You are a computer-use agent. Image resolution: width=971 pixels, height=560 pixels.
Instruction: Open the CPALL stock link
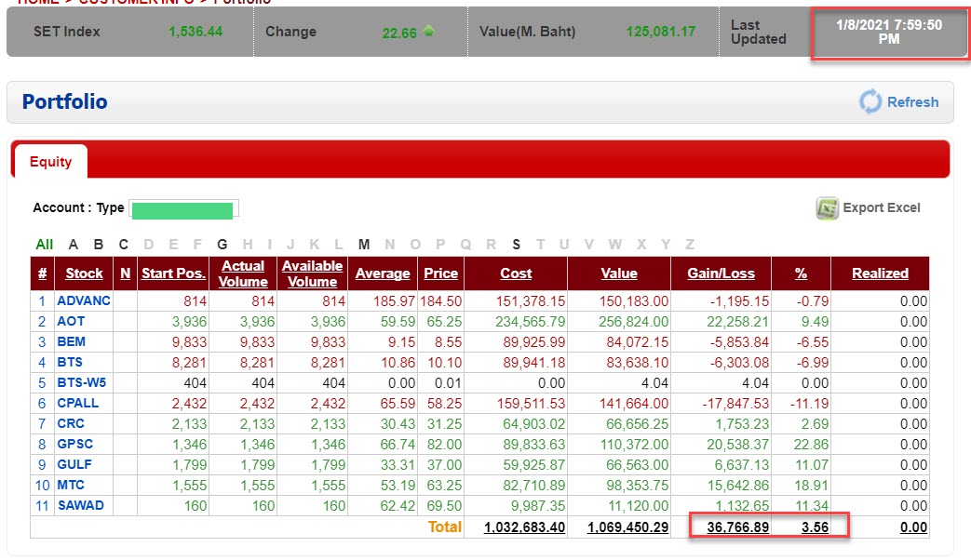click(77, 403)
